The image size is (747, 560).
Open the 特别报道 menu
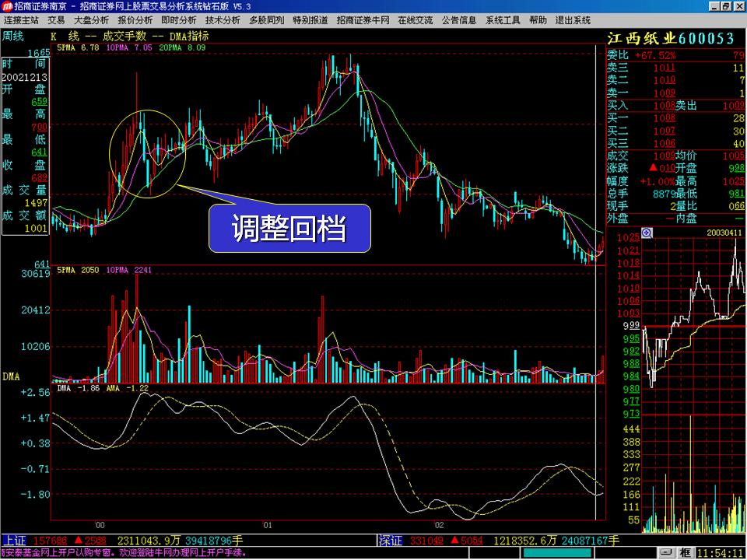[x=310, y=20]
